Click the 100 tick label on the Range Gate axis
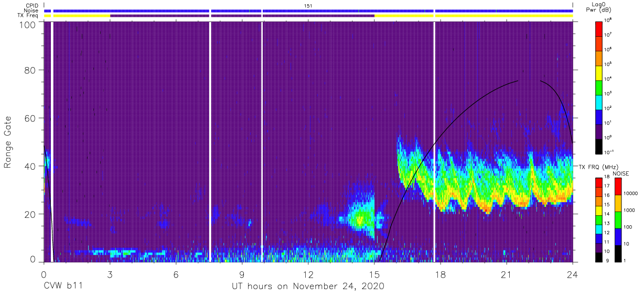Screen dimensions: 644x297 point(27,25)
